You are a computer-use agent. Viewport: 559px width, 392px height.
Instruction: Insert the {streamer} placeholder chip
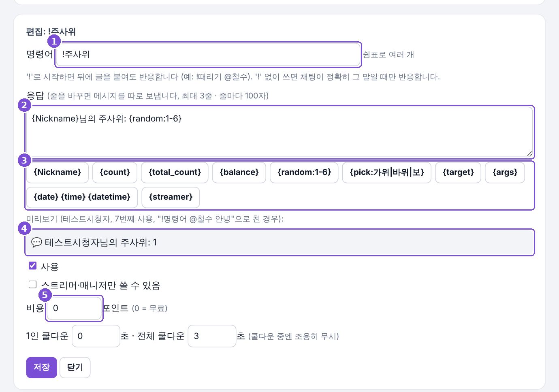click(171, 197)
